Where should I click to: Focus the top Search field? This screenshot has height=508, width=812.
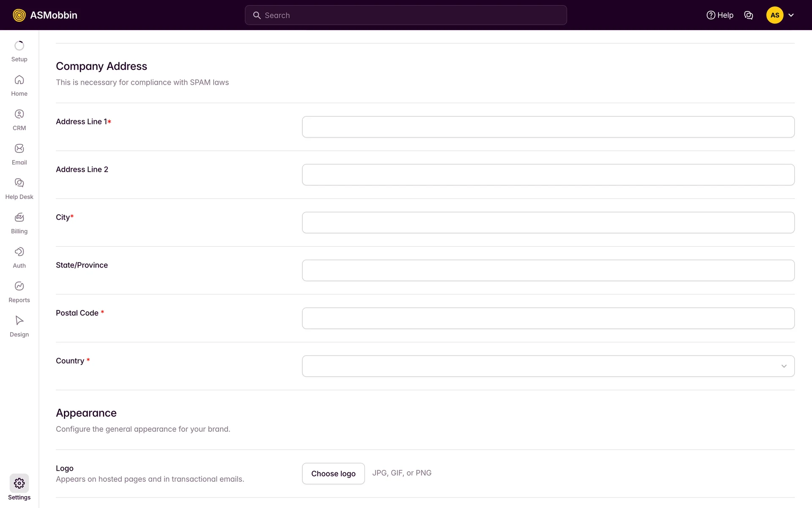click(x=406, y=15)
